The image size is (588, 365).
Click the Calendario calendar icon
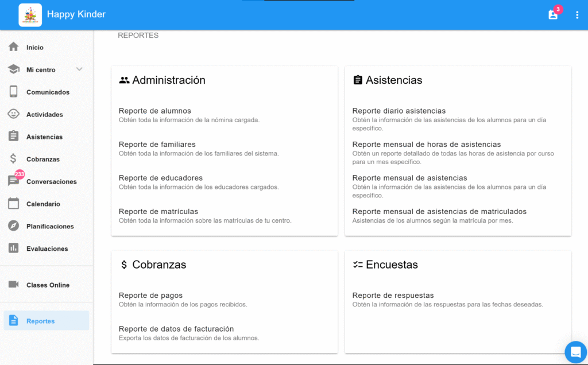coord(14,203)
